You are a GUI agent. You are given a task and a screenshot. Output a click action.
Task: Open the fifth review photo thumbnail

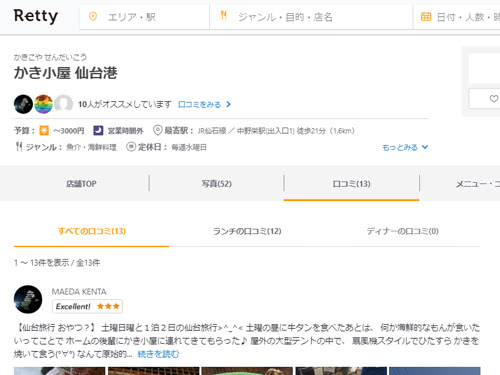pyautogui.click(x=435, y=371)
